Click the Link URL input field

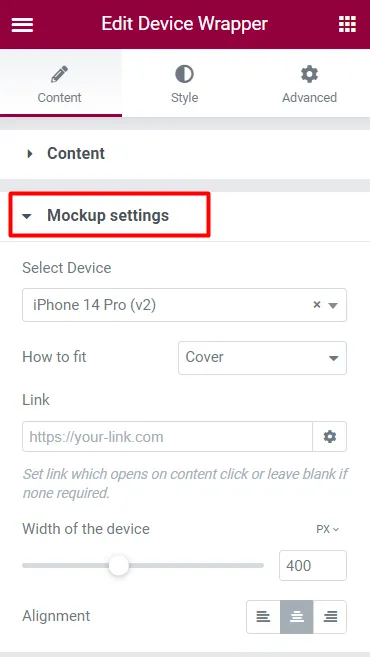167,437
